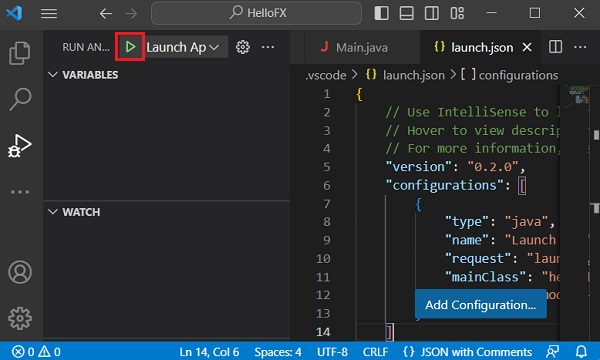This screenshot has width=600, height=360.
Task: Open the Manage gear in activity bar
Action: pos(20,318)
